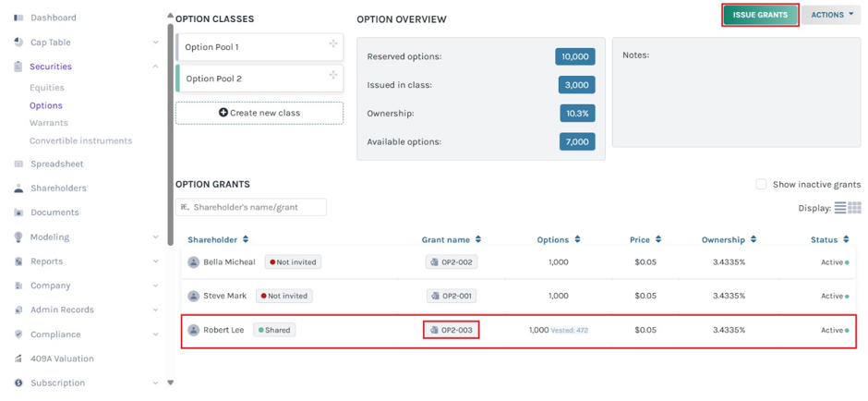Sort by Options column arrows
The height and width of the screenshot is (401, 868).
577,240
